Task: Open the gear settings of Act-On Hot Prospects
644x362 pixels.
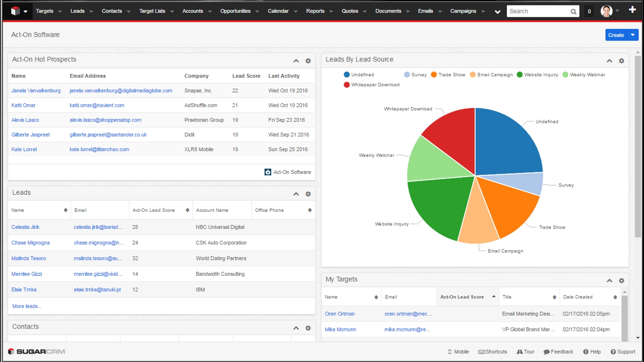Action: tap(308, 61)
